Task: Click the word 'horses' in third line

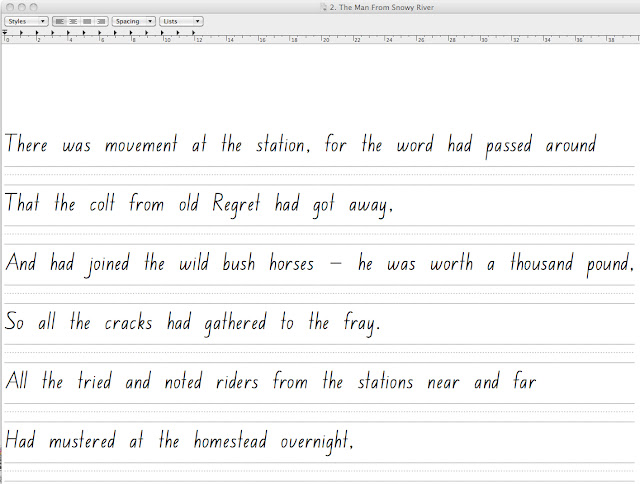Action: [291, 262]
